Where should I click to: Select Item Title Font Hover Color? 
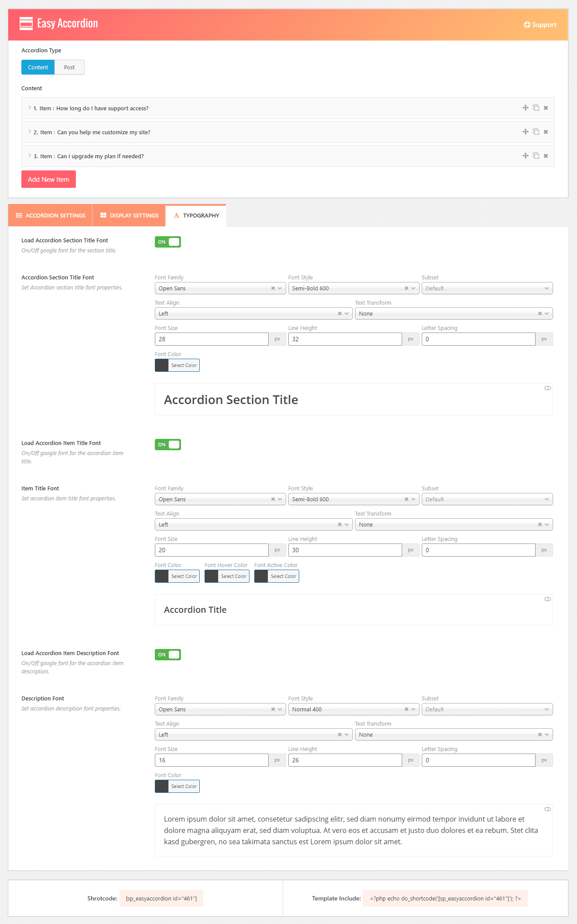pyautogui.click(x=227, y=576)
